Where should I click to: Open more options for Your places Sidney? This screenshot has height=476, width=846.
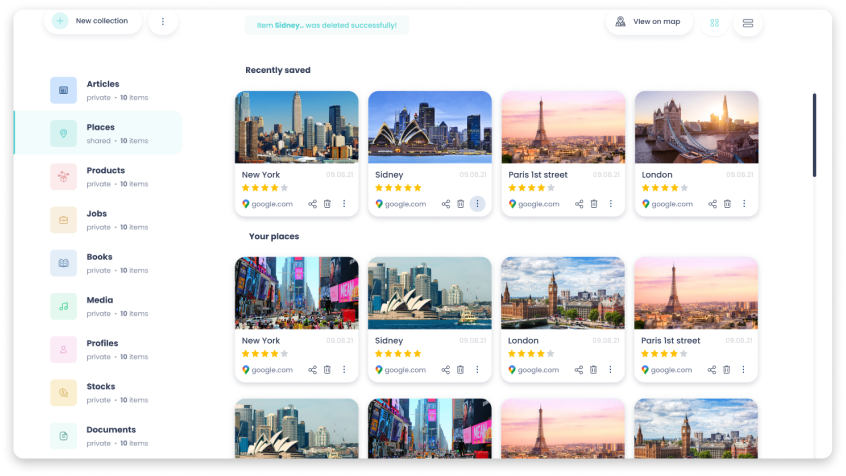pos(477,370)
